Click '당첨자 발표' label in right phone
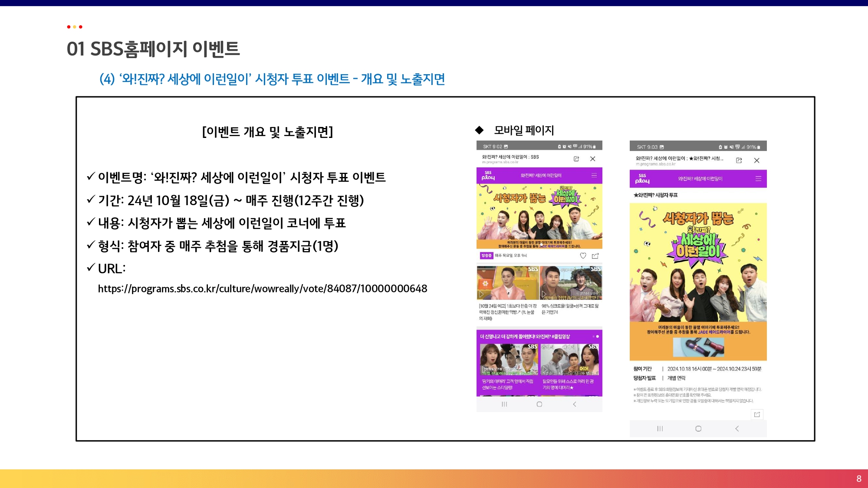Viewport: 868px width, 488px height. point(644,378)
